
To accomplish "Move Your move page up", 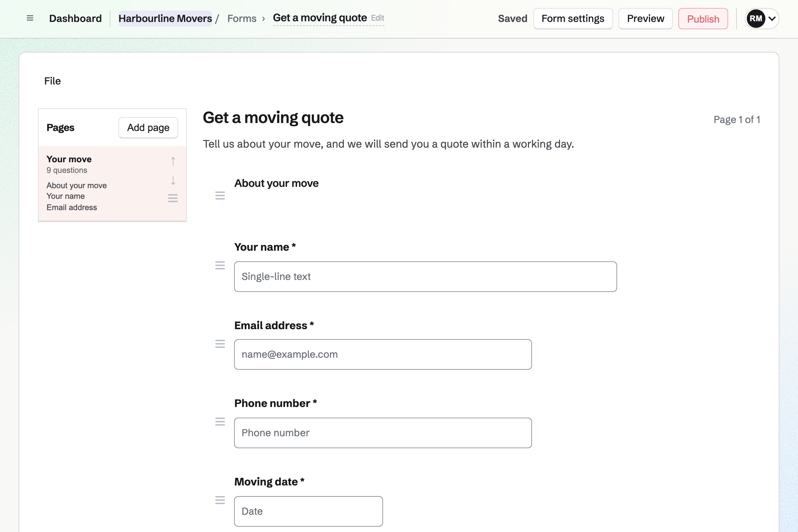I will (173, 161).
